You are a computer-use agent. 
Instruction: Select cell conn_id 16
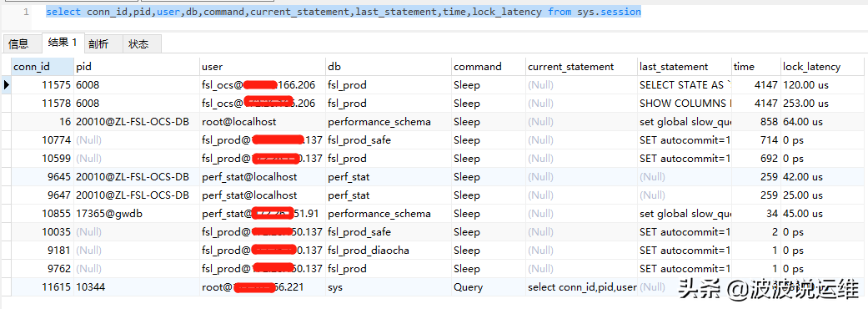point(43,121)
